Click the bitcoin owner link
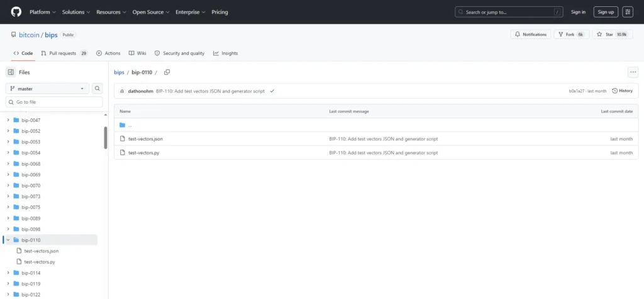The image size is (644, 299). pyautogui.click(x=29, y=35)
